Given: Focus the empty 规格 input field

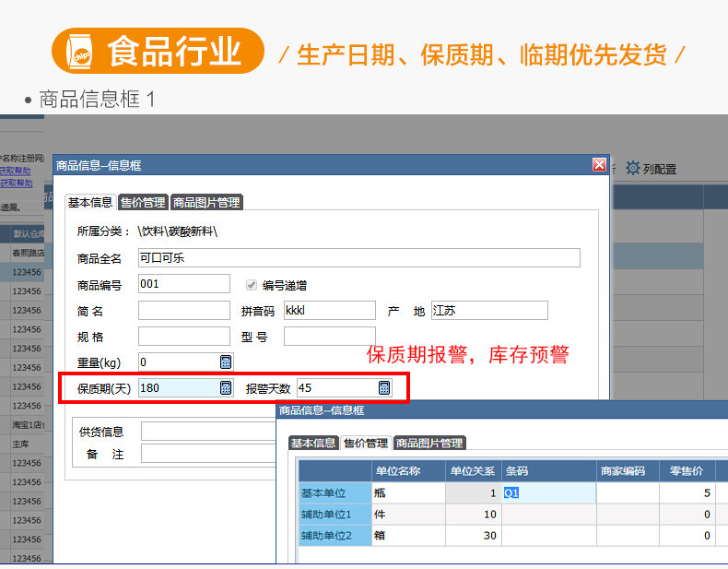Looking at the screenshot, I should (184, 337).
